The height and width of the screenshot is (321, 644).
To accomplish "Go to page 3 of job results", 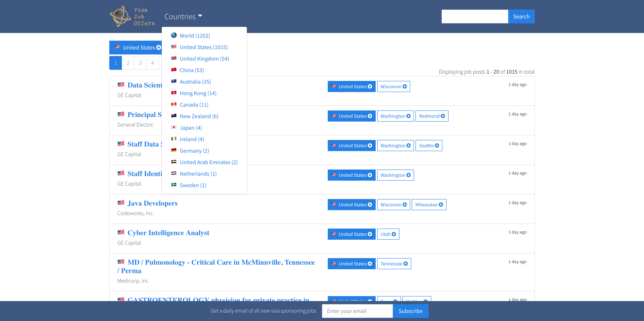I will point(140,63).
